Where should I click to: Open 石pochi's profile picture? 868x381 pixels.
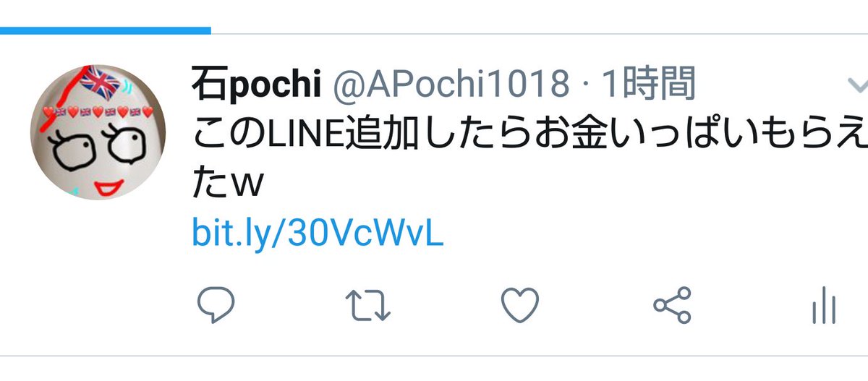(98, 132)
